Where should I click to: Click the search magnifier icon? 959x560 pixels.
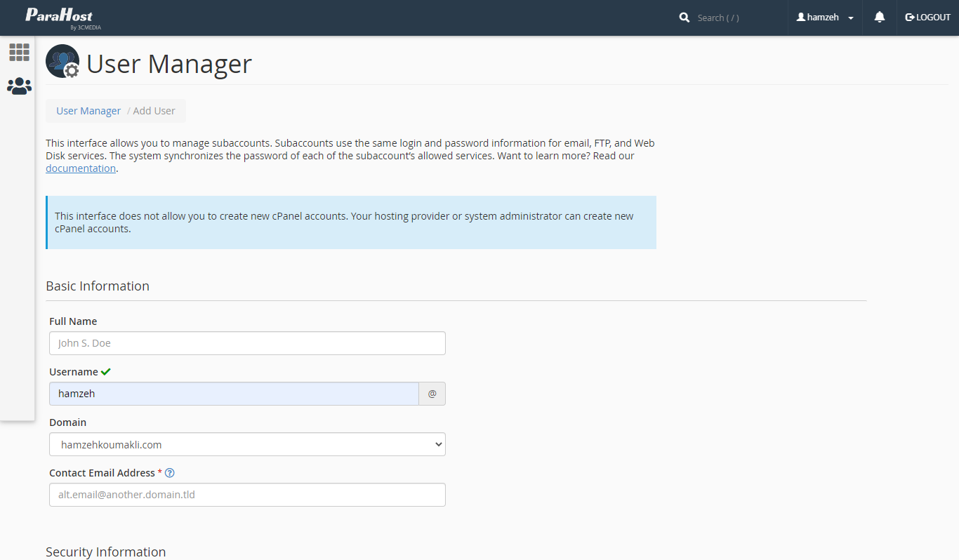click(x=684, y=18)
